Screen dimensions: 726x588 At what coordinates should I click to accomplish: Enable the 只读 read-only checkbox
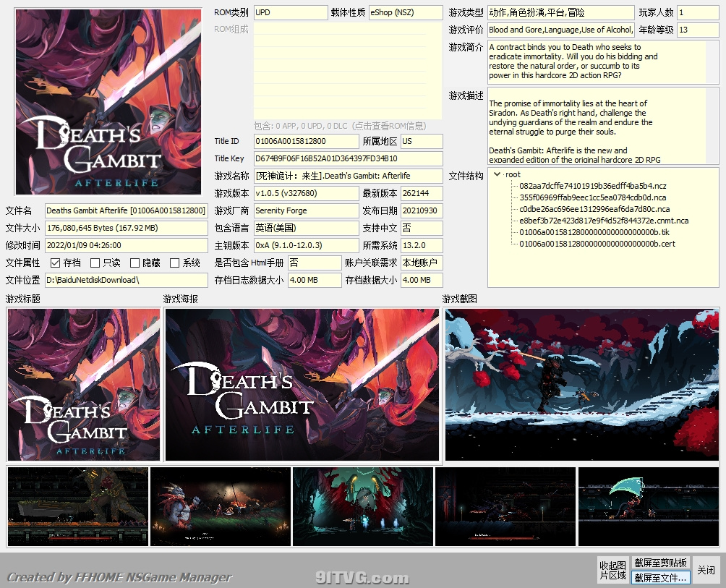point(95,263)
